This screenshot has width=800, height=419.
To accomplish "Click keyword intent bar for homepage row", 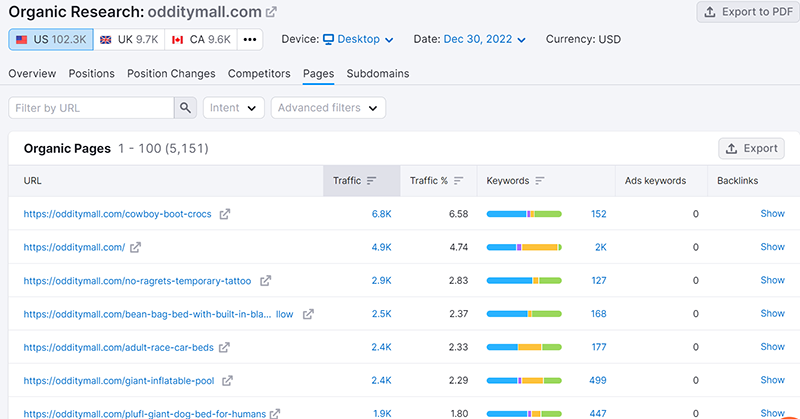I will pyautogui.click(x=524, y=248).
